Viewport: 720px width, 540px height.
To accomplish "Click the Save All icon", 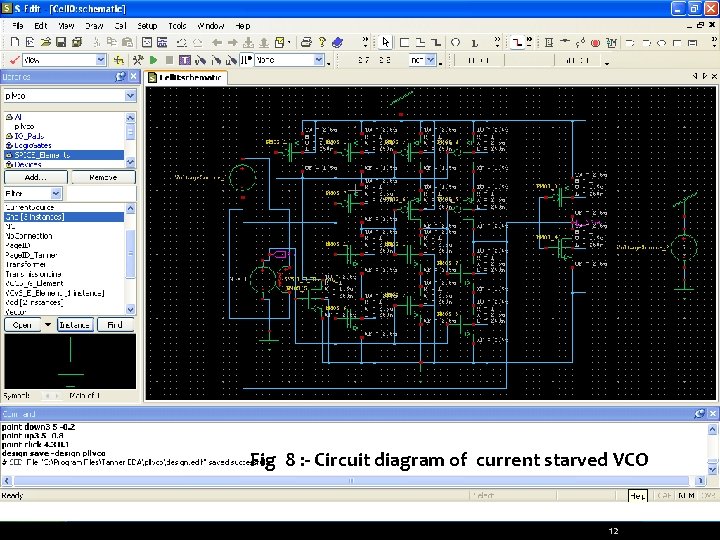I will click(77, 42).
